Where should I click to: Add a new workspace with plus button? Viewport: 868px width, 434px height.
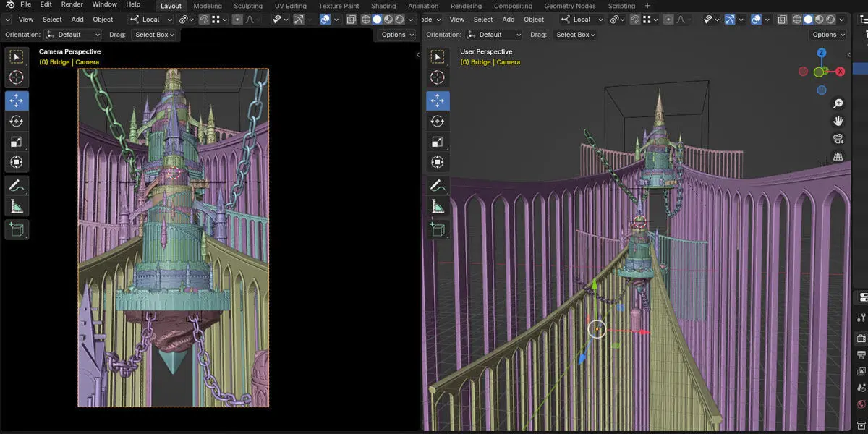[646, 6]
